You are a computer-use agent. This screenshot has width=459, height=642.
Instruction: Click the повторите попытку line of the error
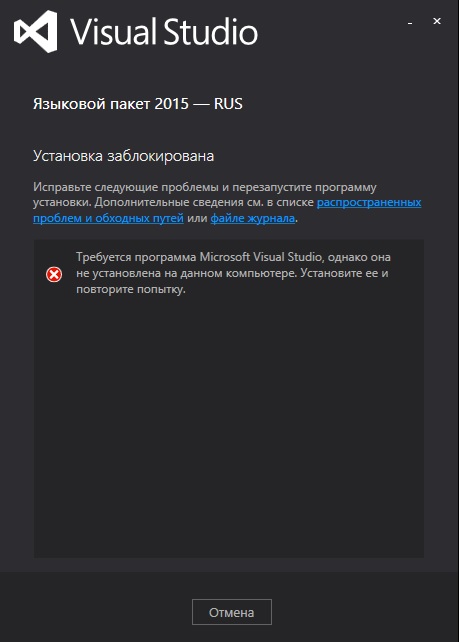click(131, 289)
